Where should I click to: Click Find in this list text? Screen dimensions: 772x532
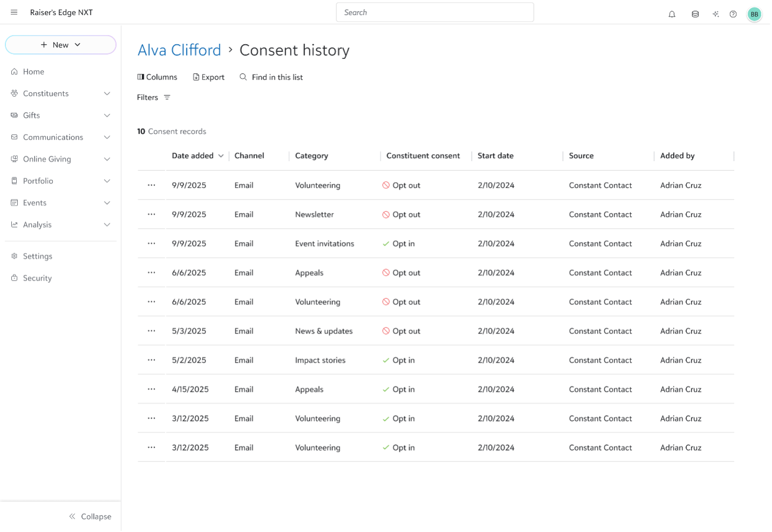point(277,77)
